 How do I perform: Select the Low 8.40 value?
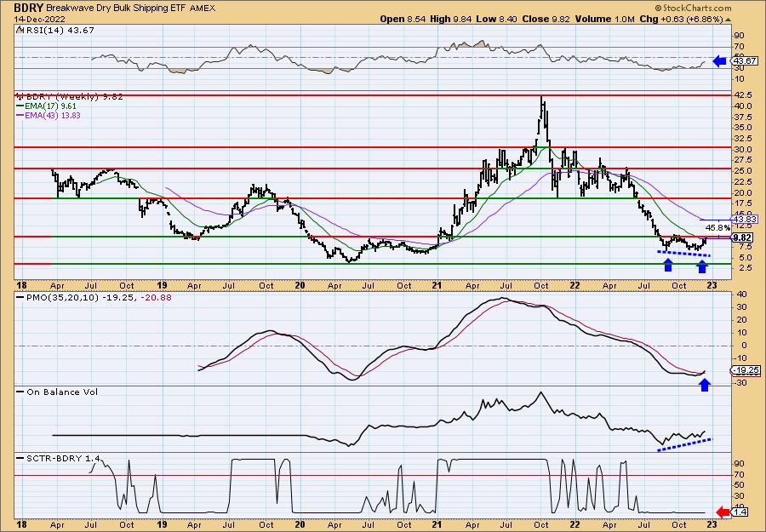tap(496, 19)
